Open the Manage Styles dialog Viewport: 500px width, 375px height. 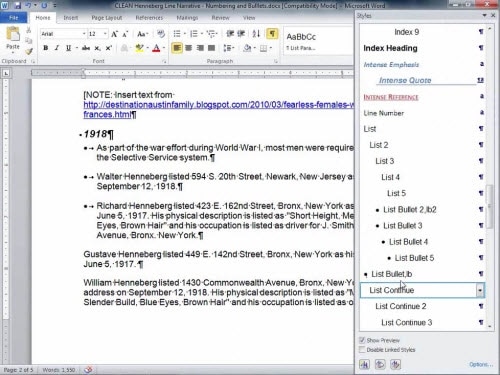point(396,364)
